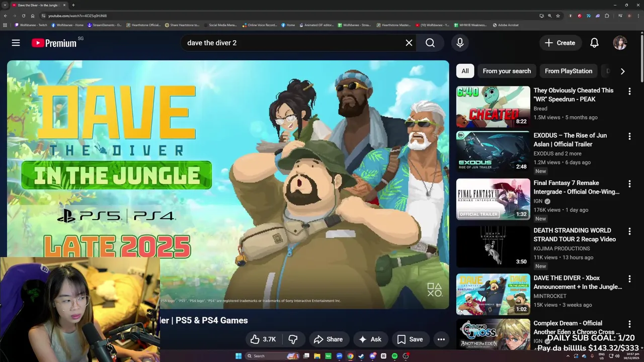Select the 'From your search' chip
This screenshot has width=644, height=362.
[507, 71]
